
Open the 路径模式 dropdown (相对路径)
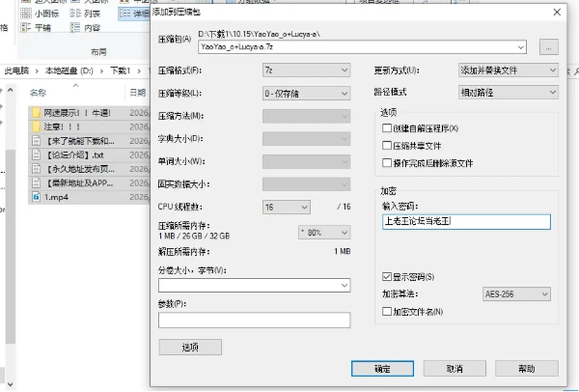(x=508, y=92)
